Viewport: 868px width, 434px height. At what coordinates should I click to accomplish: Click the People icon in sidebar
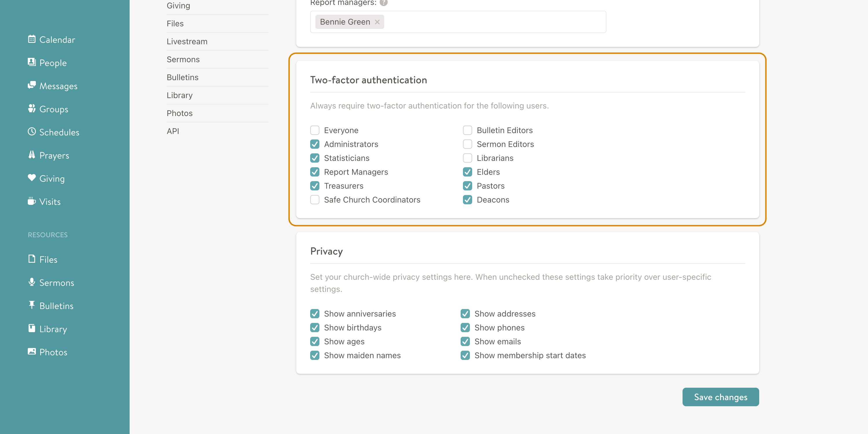click(32, 62)
